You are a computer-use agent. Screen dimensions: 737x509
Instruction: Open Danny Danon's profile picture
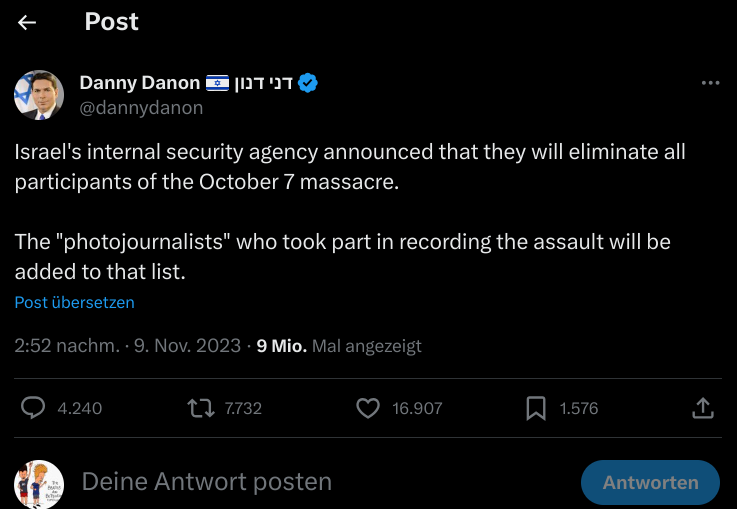tap(39, 95)
